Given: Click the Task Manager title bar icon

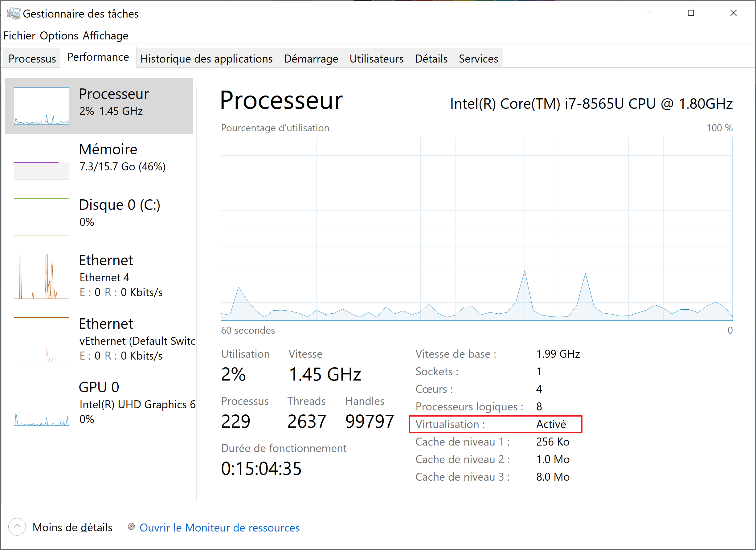Looking at the screenshot, I should pyautogui.click(x=13, y=13).
